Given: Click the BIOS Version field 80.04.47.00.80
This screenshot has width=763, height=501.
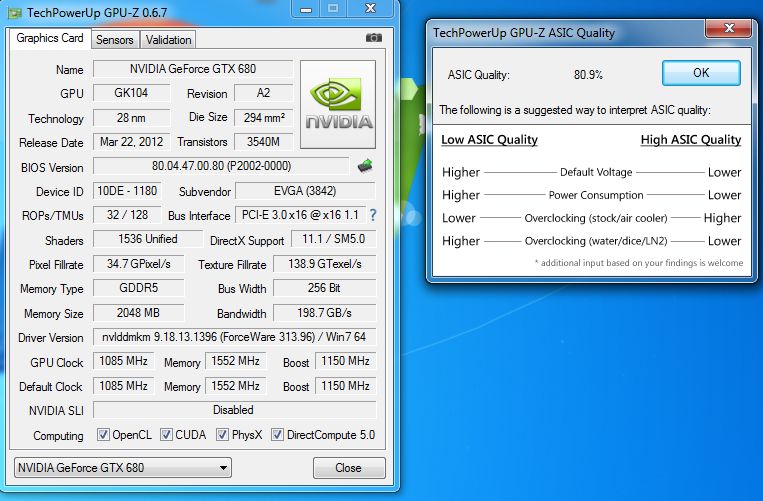Looking at the screenshot, I should (x=221, y=166).
